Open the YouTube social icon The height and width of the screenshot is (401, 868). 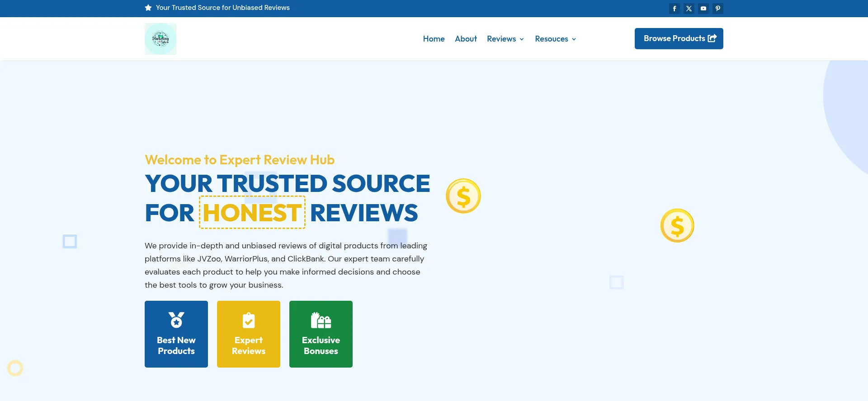(703, 9)
